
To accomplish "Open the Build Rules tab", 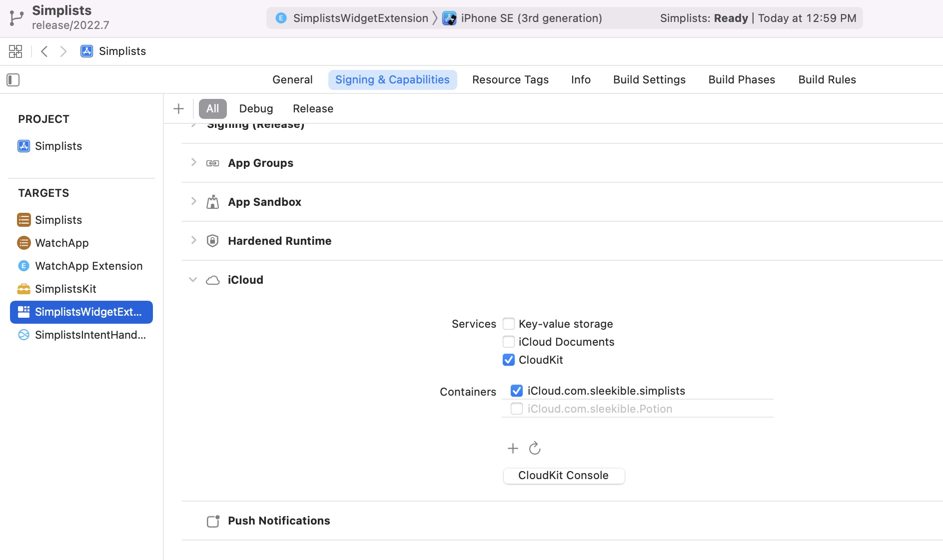I will click(827, 80).
